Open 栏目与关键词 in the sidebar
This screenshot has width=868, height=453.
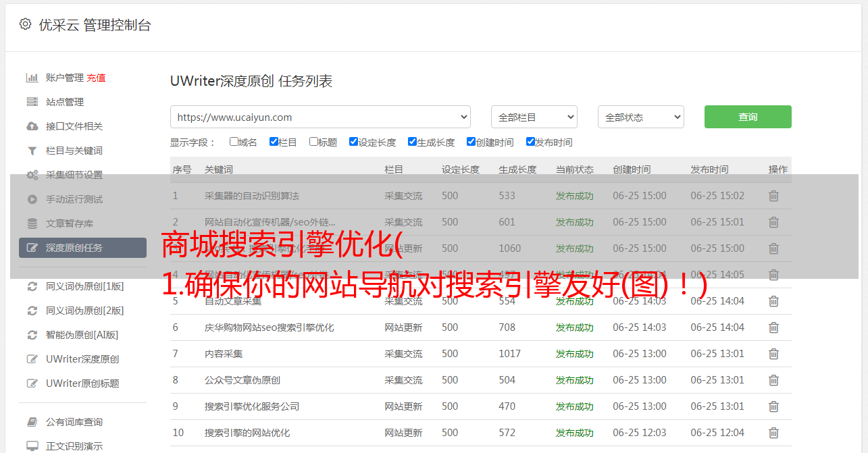point(74,151)
